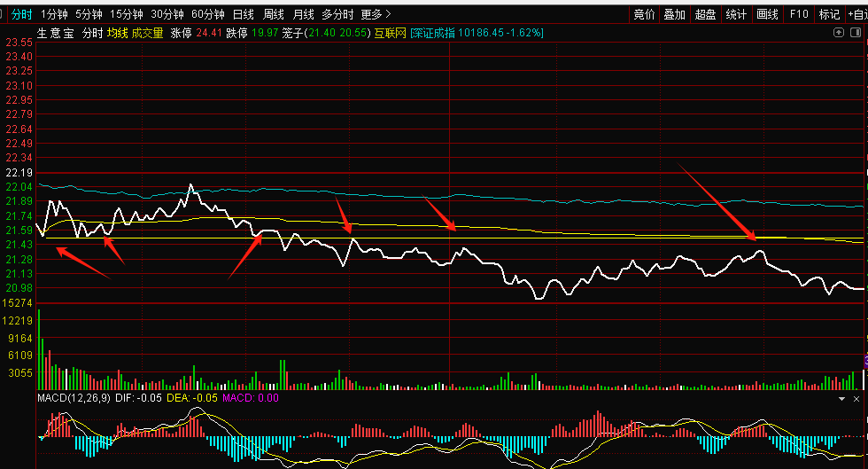Click the up-arrow icon at chart corner
This screenshot has height=469, width=868.
(839, 33)
